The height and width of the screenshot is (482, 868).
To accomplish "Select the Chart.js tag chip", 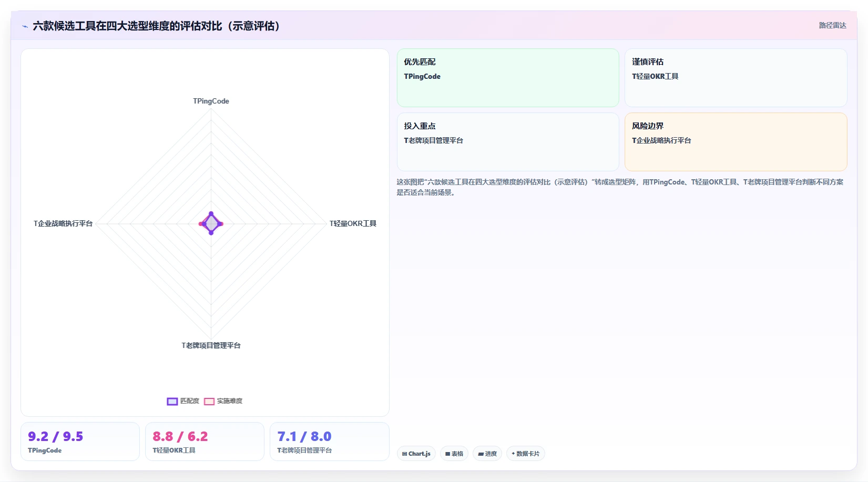I will click(416, 454).
